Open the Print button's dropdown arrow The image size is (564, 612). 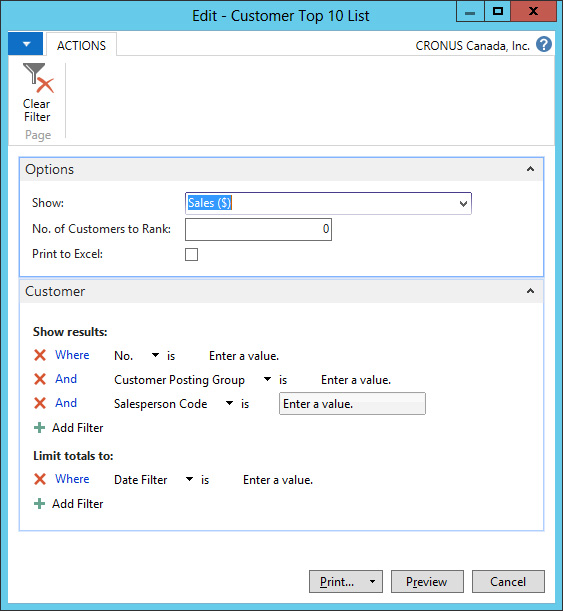372,582
